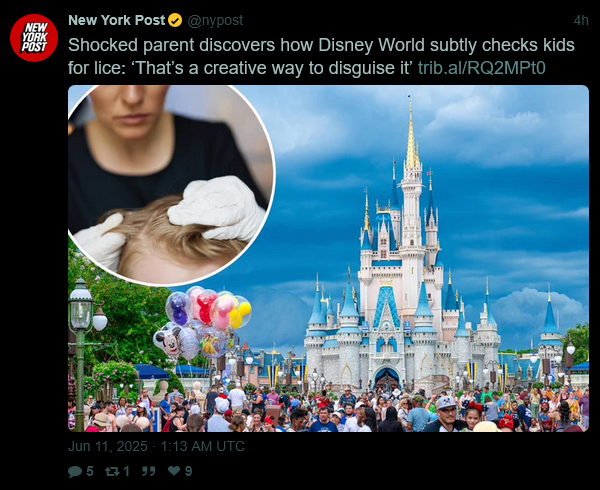Click the 'Shocked parent discovers' tweet text
Image resolution: width=600 pixels, height=490 pixels.
coord(321,56)
